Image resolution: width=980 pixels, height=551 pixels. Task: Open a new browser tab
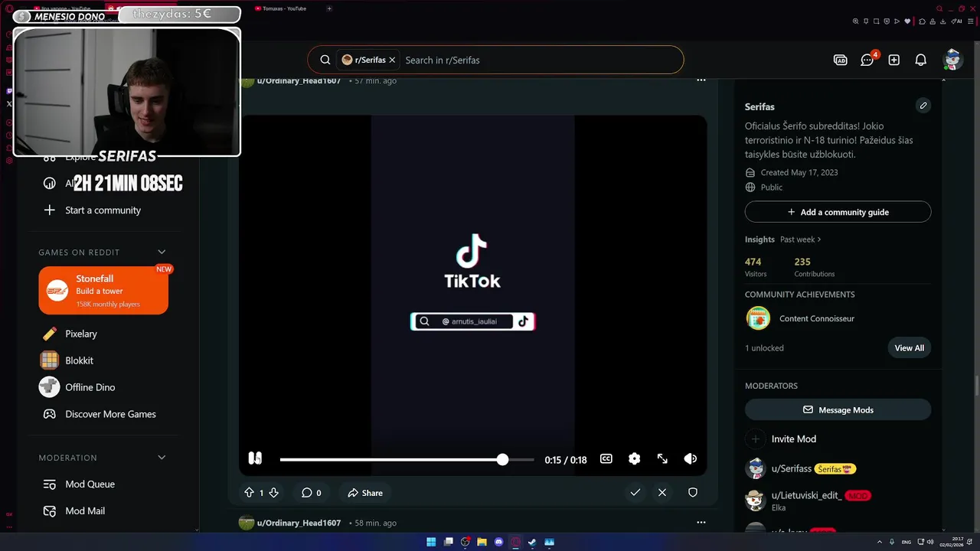pos(329,8)
